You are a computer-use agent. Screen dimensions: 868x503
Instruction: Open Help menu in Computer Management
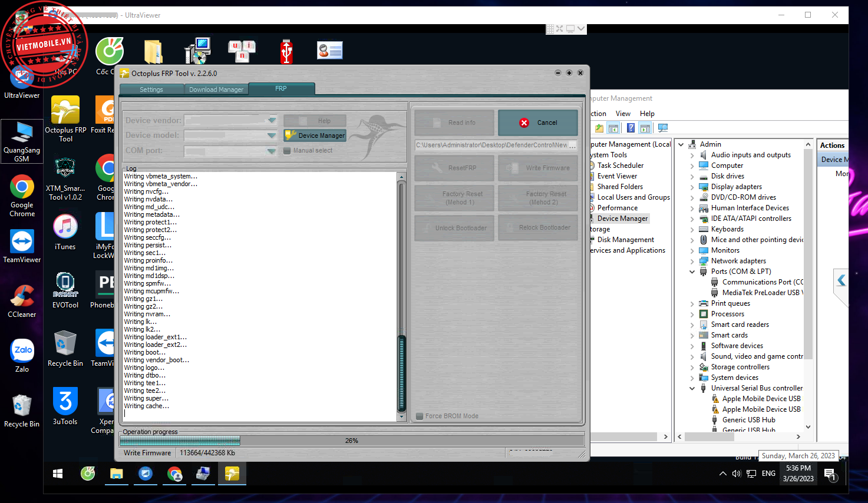pos(647,114)
